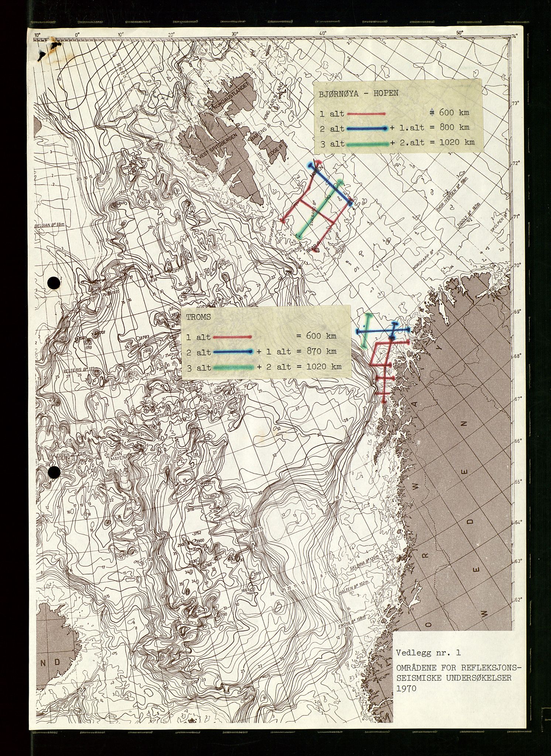Click the "40°" longitude label

click(324, 33)
